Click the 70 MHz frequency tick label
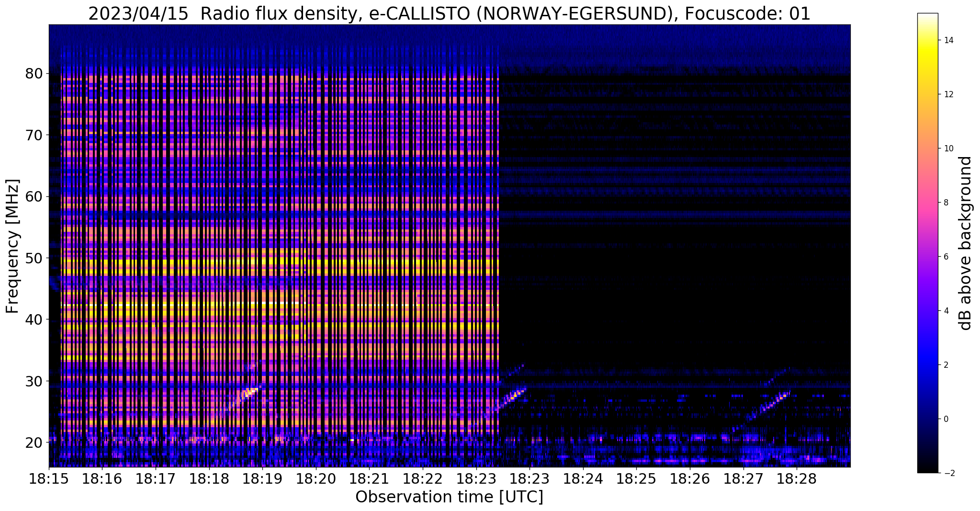Screen dimensions: 980x511 [34, 135]
